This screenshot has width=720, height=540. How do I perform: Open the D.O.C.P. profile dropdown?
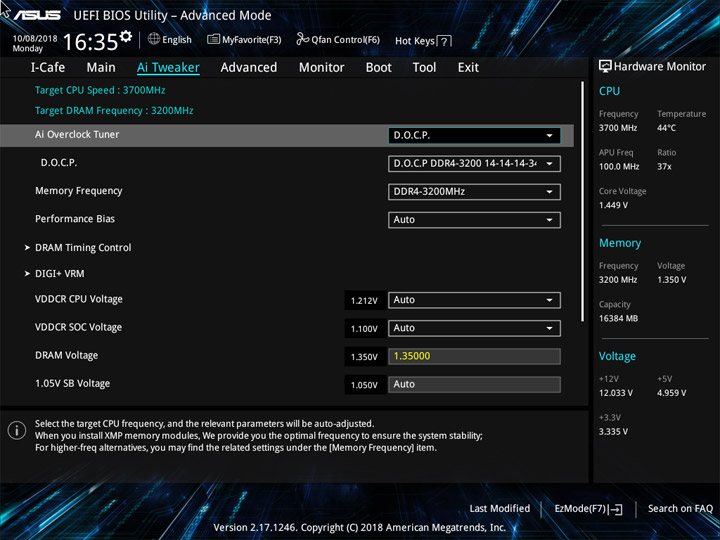click(x=474, y=164)
